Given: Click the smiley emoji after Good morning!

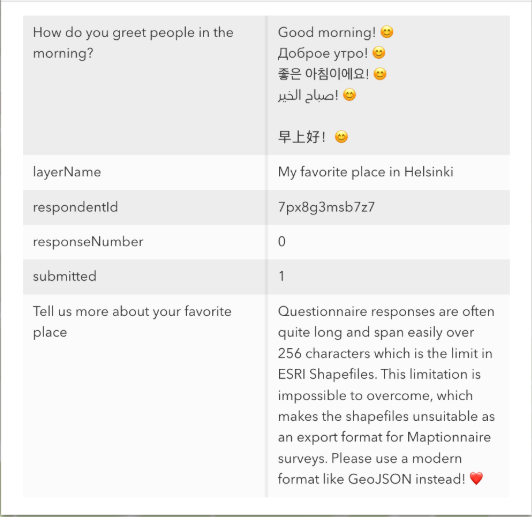Looking at the screenshot, I should [387, 32].
